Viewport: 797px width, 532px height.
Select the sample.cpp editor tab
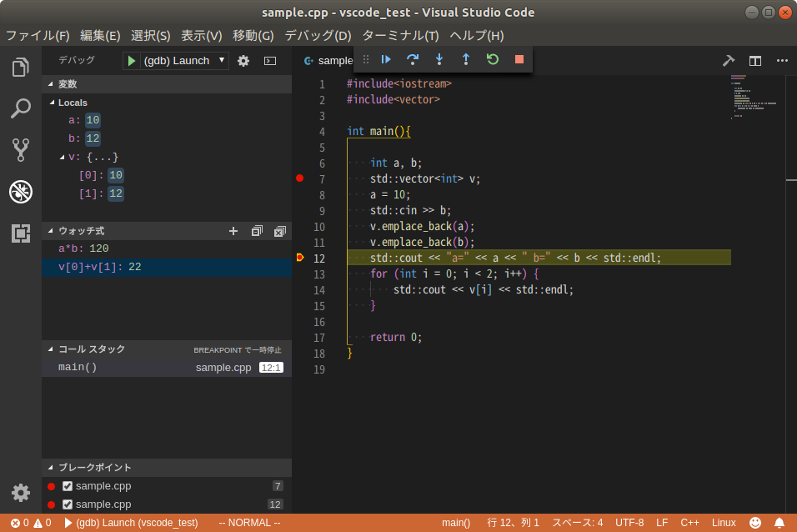328,61
